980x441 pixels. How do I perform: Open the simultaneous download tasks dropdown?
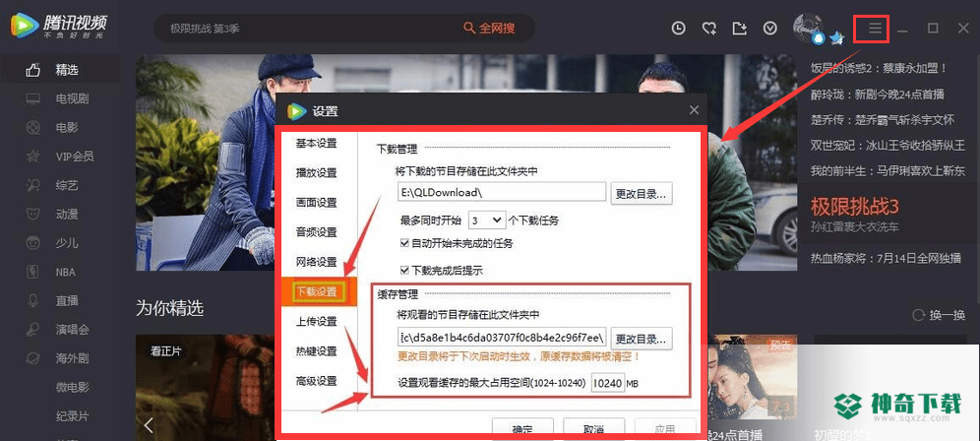[486, 220]
